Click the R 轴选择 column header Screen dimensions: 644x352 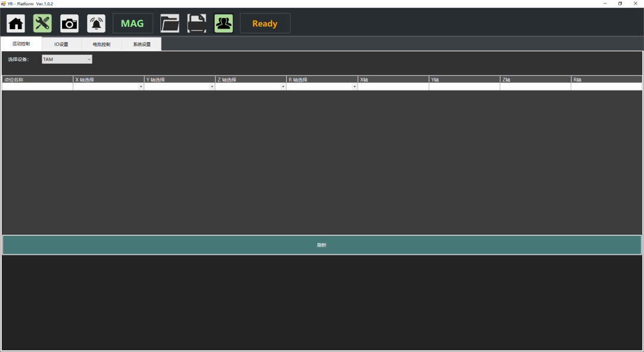click(x=321, y=80)
